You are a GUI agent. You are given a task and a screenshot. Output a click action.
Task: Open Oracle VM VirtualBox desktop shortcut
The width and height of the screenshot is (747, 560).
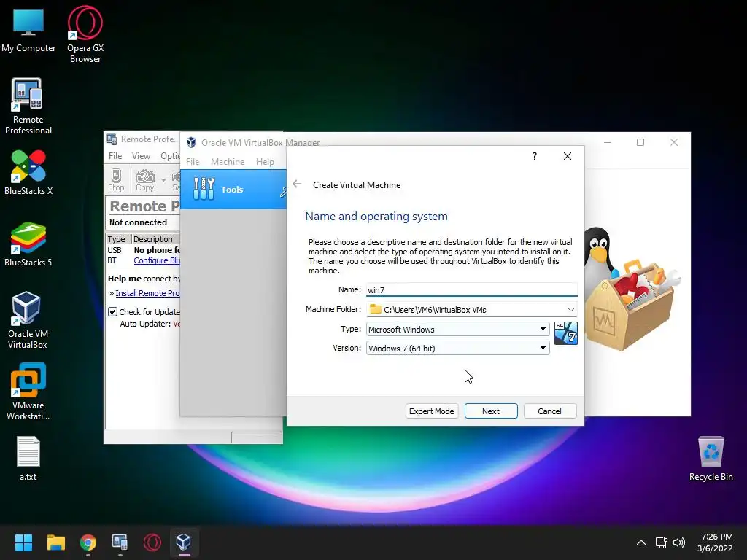pos(27,320)
